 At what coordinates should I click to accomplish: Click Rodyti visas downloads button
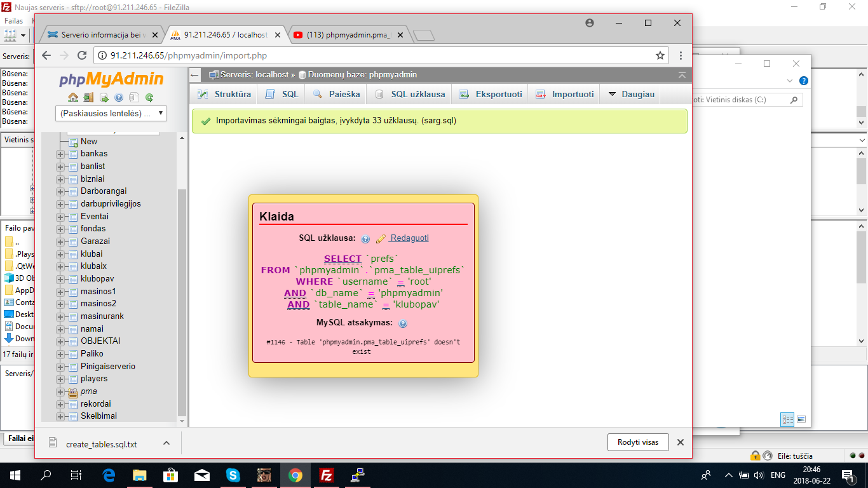point(638,442)
